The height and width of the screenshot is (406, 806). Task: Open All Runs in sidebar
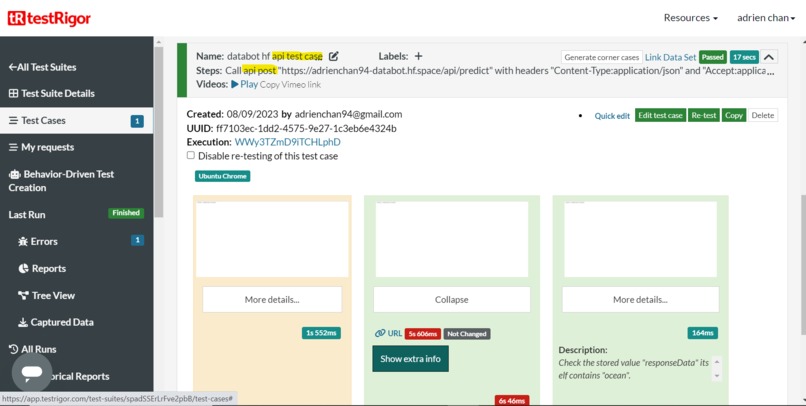pos(32,349)
